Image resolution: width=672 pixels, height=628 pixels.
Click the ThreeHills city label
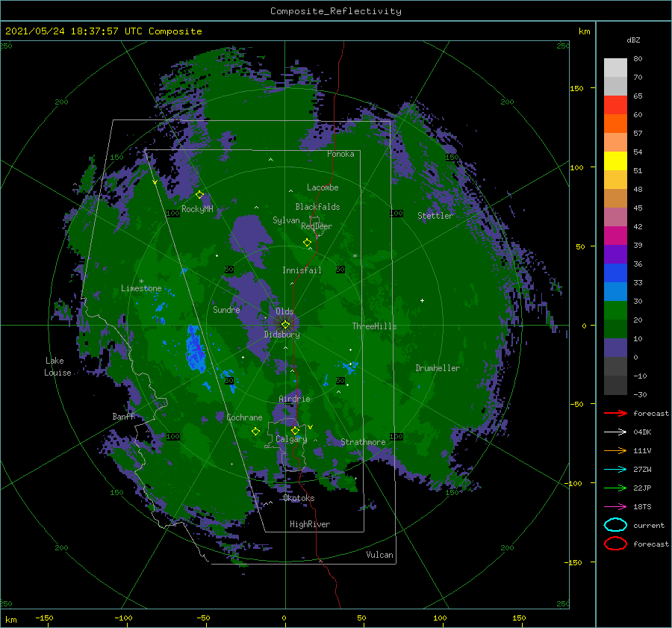(x=375, y=326)
